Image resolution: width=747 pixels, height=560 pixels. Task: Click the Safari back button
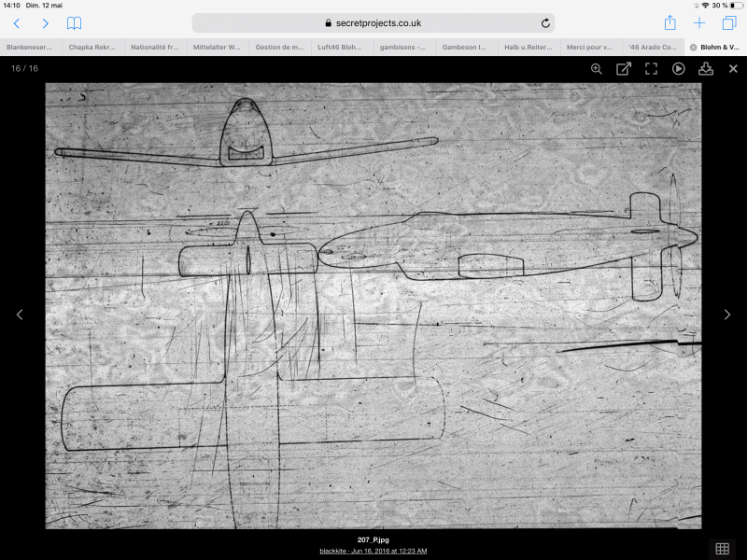(x=16, y=23)
